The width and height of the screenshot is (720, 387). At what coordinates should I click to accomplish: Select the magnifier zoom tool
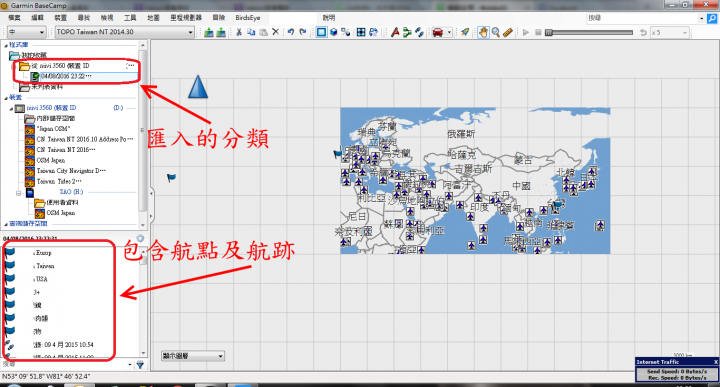pos(495,32)
